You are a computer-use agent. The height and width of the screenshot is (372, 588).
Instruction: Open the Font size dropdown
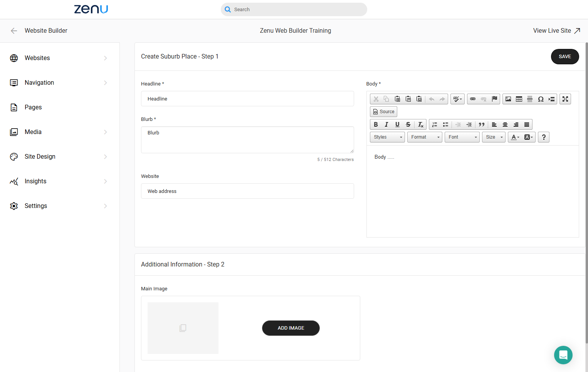[x=494, y=137]
